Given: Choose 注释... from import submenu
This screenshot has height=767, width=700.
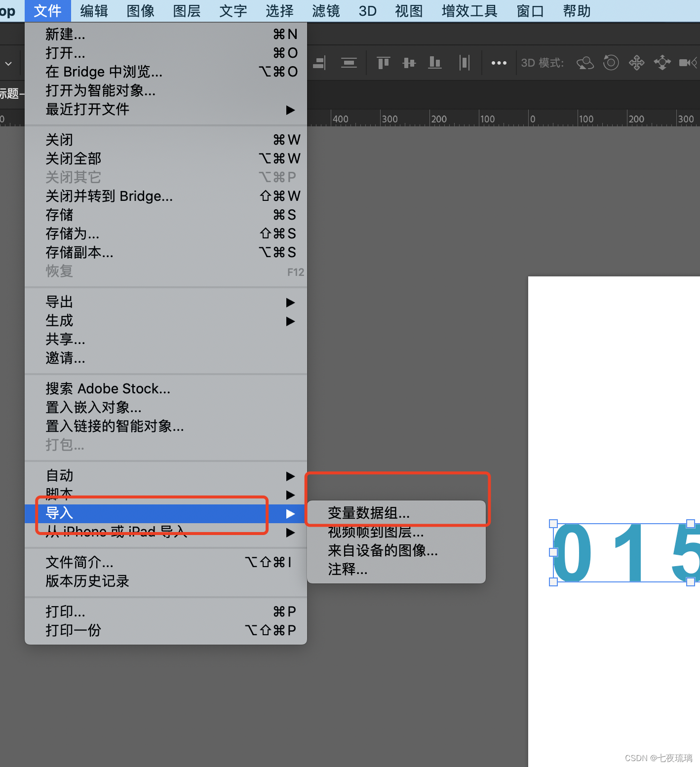Looking at the screenshot, I should pos(396,570).
